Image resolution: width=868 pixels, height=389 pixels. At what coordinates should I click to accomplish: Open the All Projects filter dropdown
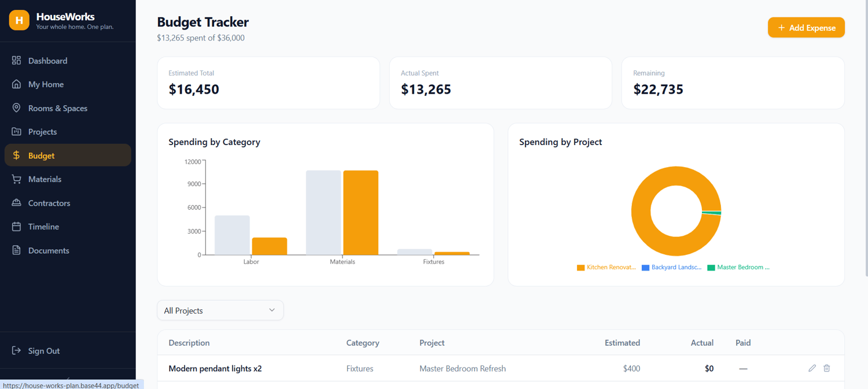(x=220, y=310)
